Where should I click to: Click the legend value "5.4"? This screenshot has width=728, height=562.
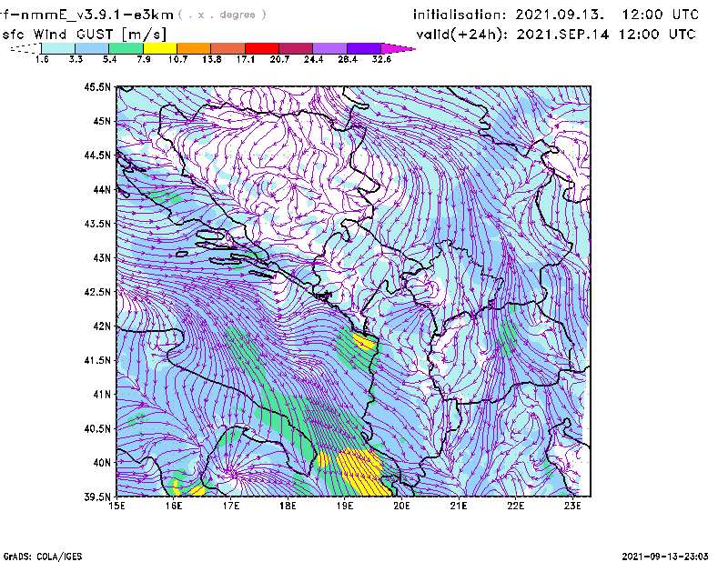[x=109, y=59]
